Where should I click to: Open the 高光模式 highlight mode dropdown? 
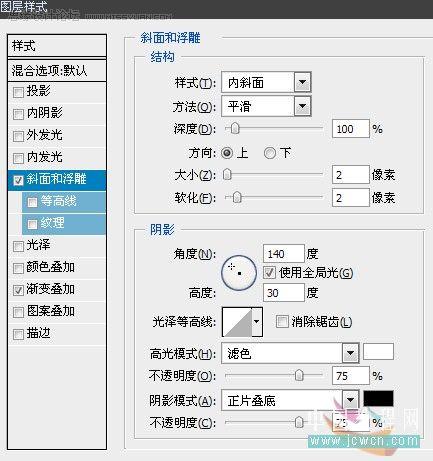pyautogui.click(x=350, y=353)
